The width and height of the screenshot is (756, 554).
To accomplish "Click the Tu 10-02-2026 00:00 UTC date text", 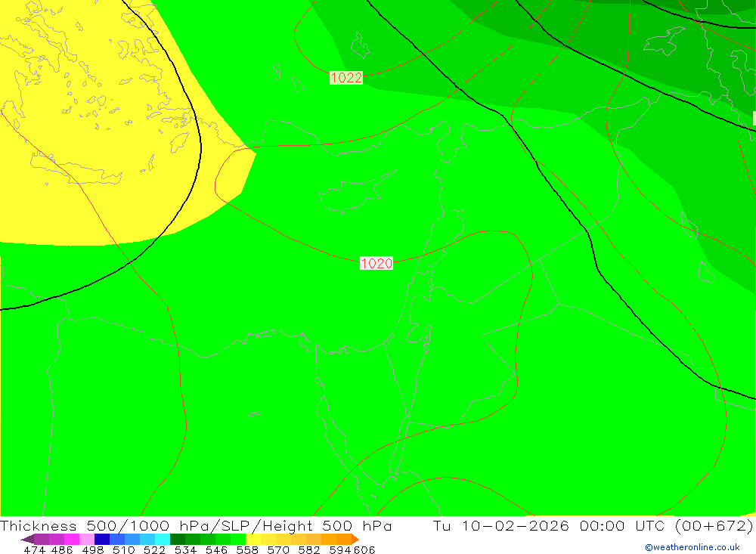I will pyautogui.click(x=549, y=525).
